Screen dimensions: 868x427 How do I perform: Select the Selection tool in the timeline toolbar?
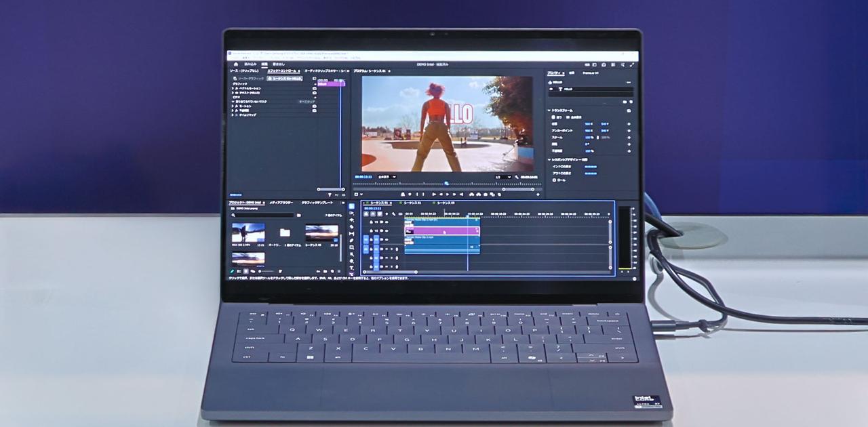click(x=351, y=207)
